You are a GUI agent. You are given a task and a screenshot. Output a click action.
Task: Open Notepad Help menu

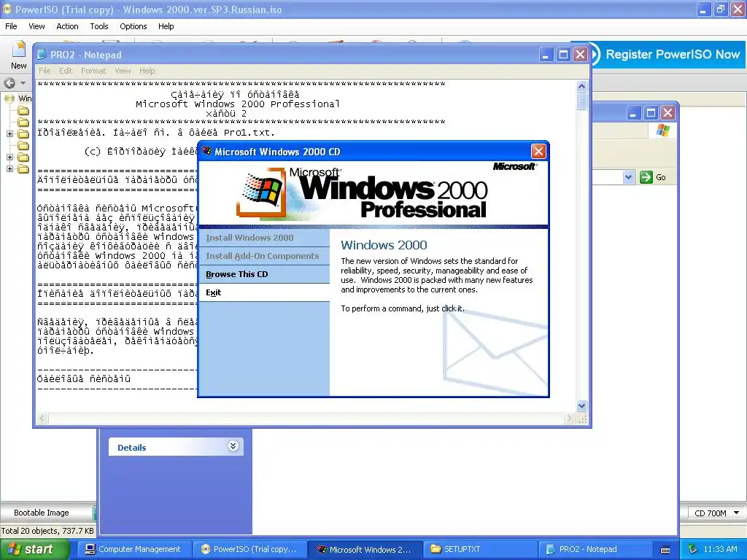pos(147,71)
